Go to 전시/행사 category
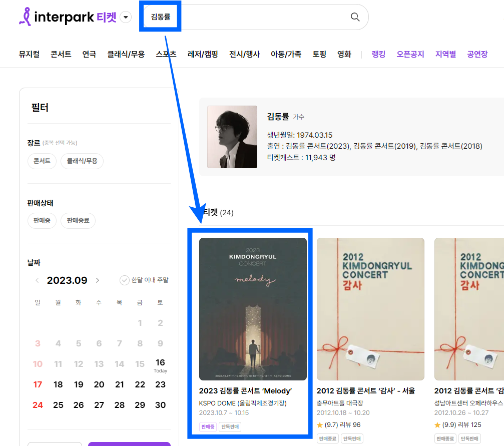 [x=244, y=54]
